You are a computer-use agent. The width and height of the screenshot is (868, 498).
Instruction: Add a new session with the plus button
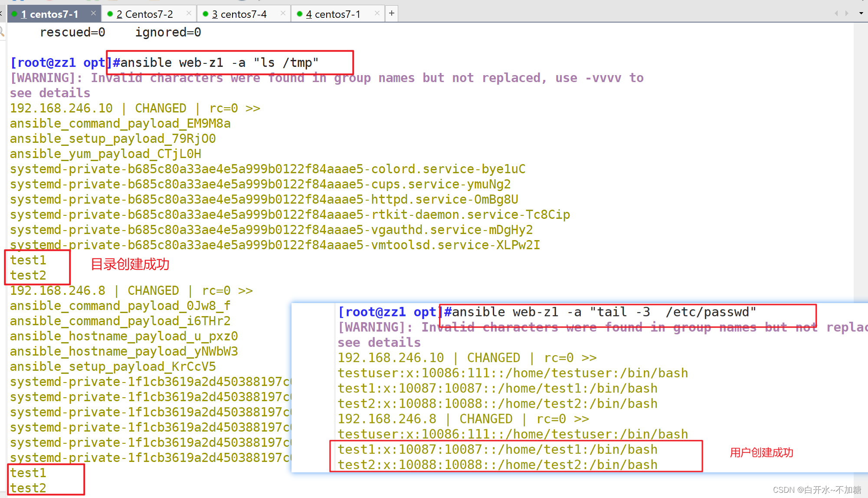392,13
